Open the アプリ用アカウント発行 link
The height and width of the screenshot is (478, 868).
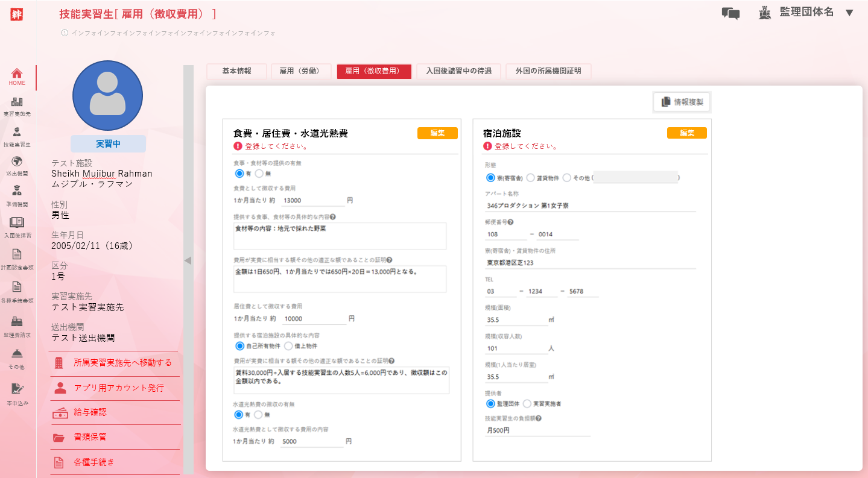point(118,388)
